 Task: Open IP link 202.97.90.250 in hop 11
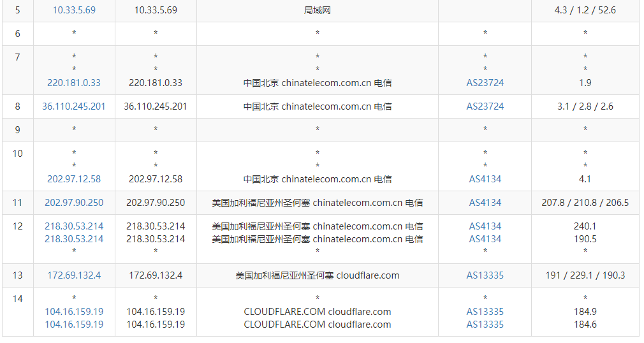[74, 203]
